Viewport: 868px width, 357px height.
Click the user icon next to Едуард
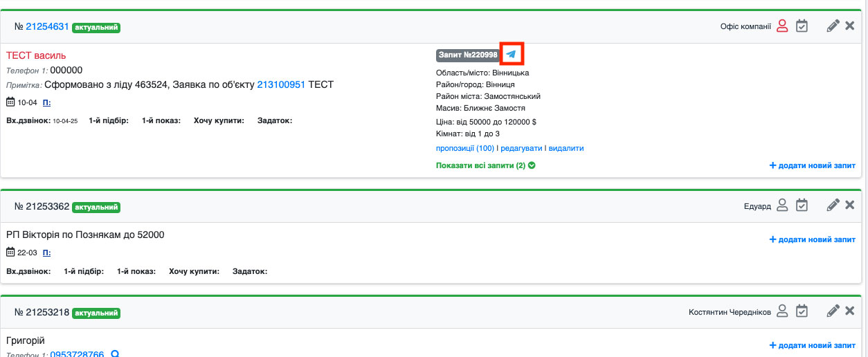coord(782,205)
